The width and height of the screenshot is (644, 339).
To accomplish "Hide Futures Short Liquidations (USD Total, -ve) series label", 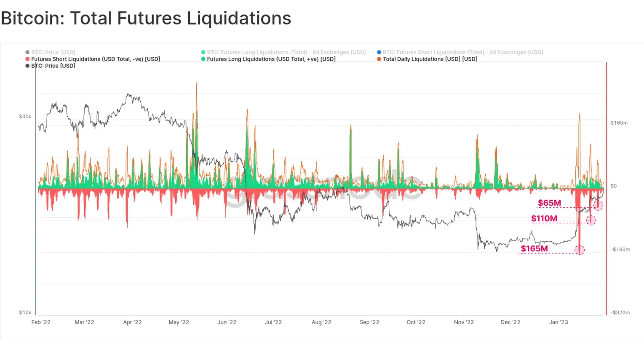I will click(x=96, y=59).
